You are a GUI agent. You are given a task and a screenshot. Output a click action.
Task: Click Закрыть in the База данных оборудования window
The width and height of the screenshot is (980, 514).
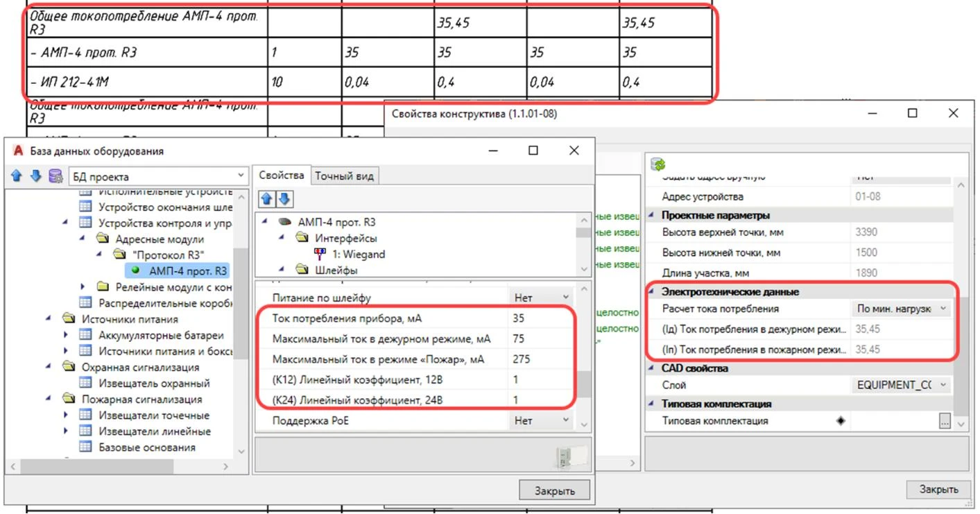(554, 490)
